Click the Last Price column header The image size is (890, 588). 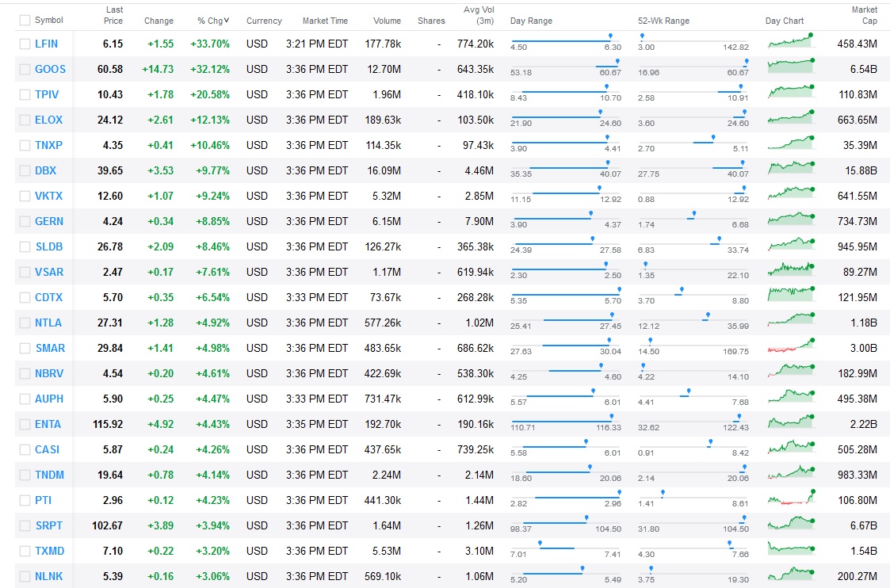[113, 15]
